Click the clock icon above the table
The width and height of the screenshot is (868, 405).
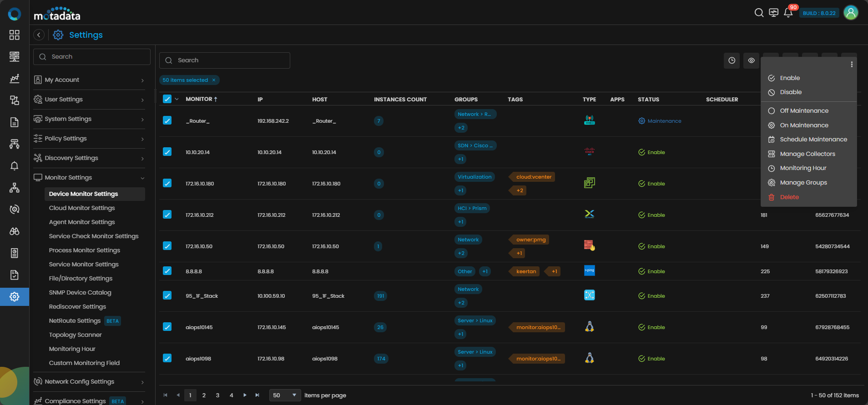pos(732,60)
